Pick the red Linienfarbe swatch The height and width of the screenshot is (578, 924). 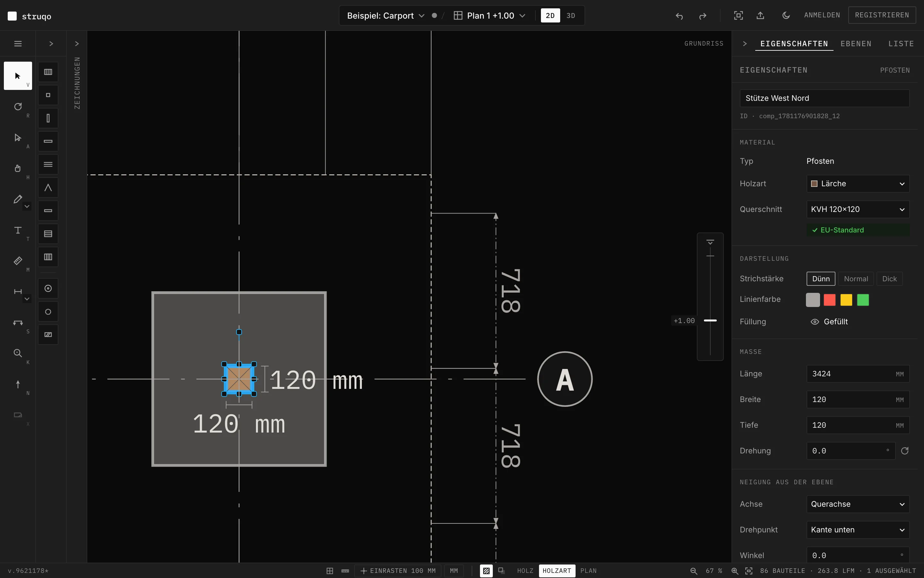[x=829, y=300]
